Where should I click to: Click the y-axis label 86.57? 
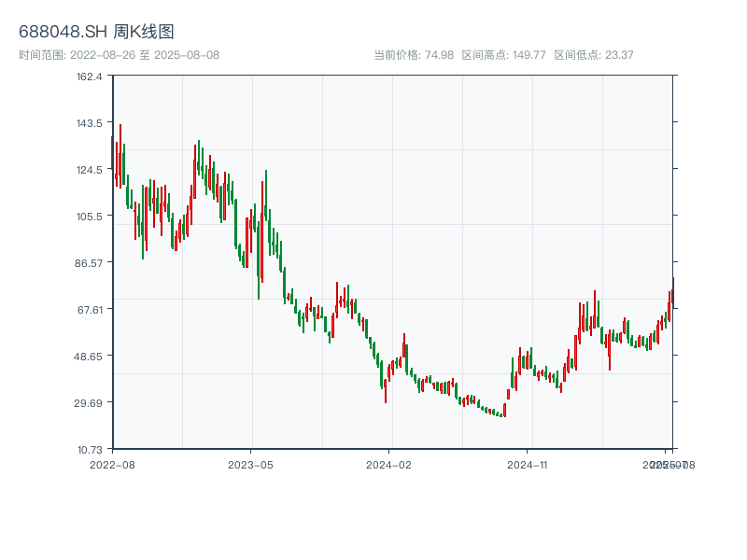(x=89, y=263)
